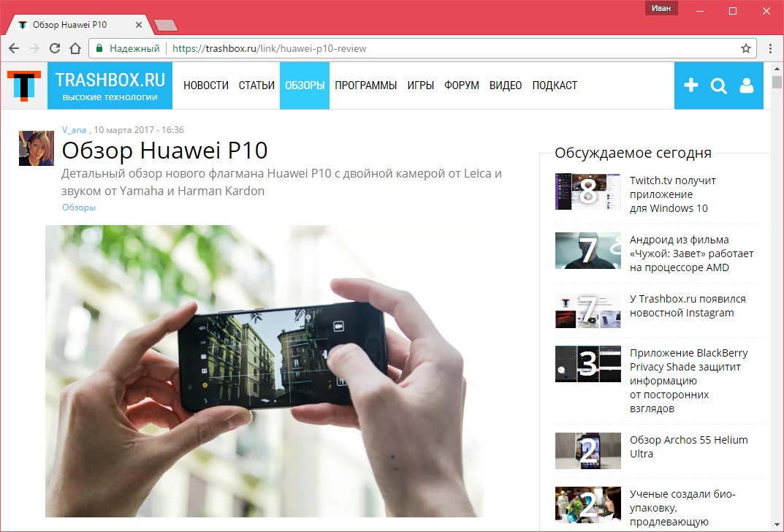
Task: Open author V_ana profile link
Action: [74, 130]
